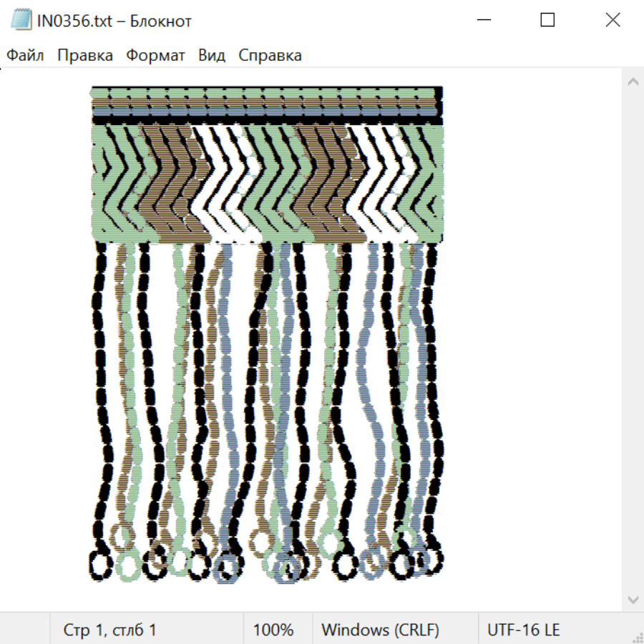Image resolution: width=644 pixels, height=644 pixels.
Task: Click the UTF-16 LE encoding indicator
Action: click(523, 630)
